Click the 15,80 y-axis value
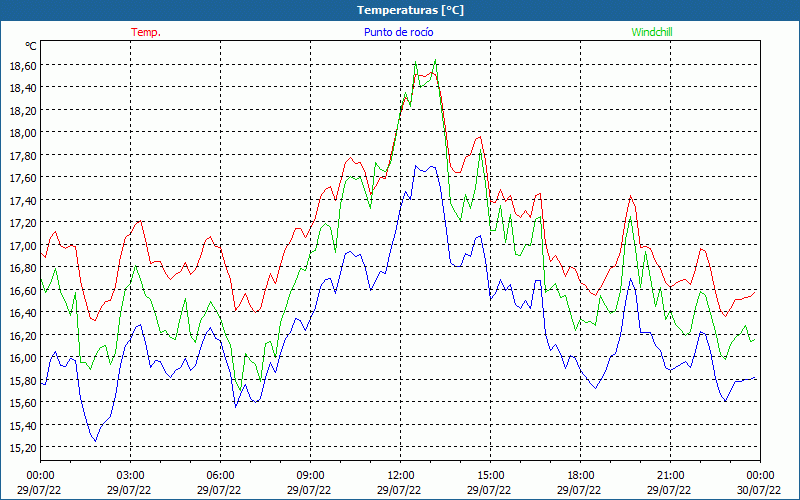 [x=23, y=380]
